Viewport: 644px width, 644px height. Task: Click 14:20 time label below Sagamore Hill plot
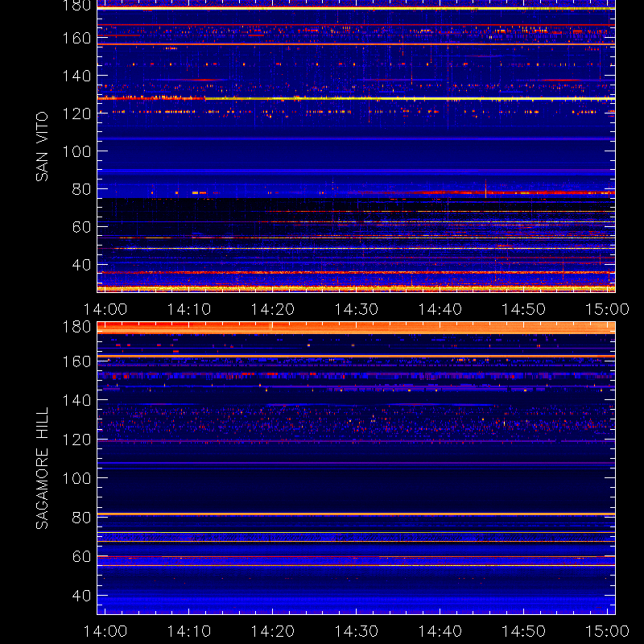(x=273, y=631)
